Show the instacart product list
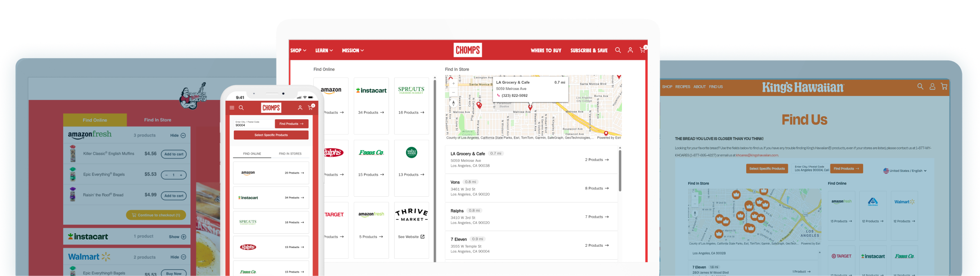Image resolution: width=980 pixels, height=276 pixels. point(178,237)
